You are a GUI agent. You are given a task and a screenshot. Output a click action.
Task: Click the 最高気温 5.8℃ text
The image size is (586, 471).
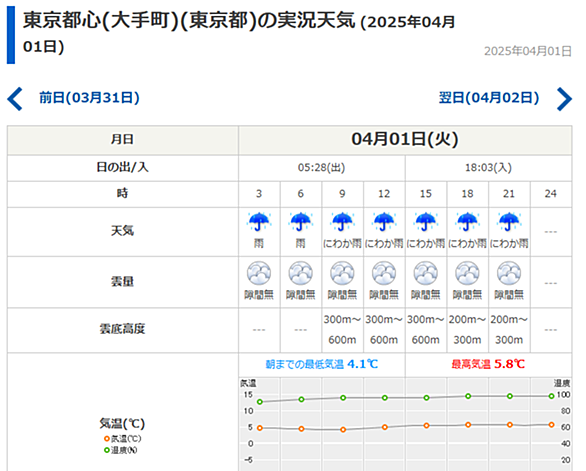[488, 364]
